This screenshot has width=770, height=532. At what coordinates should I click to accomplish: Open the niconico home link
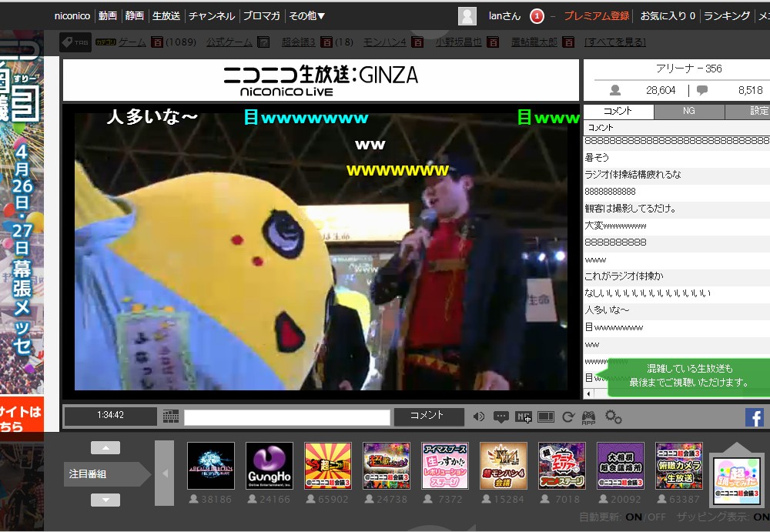click(72, 15)
